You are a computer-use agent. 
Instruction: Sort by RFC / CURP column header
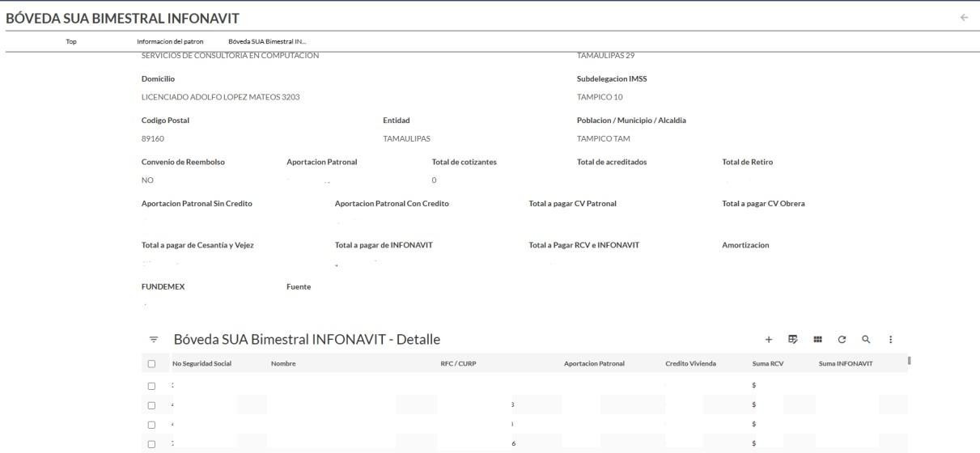(x=458, y=364)
